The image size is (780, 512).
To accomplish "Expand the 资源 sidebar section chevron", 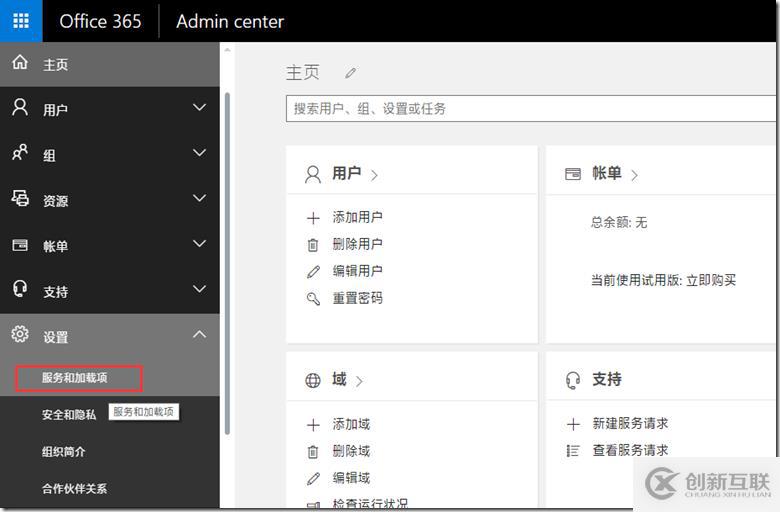I will (199, 198).
